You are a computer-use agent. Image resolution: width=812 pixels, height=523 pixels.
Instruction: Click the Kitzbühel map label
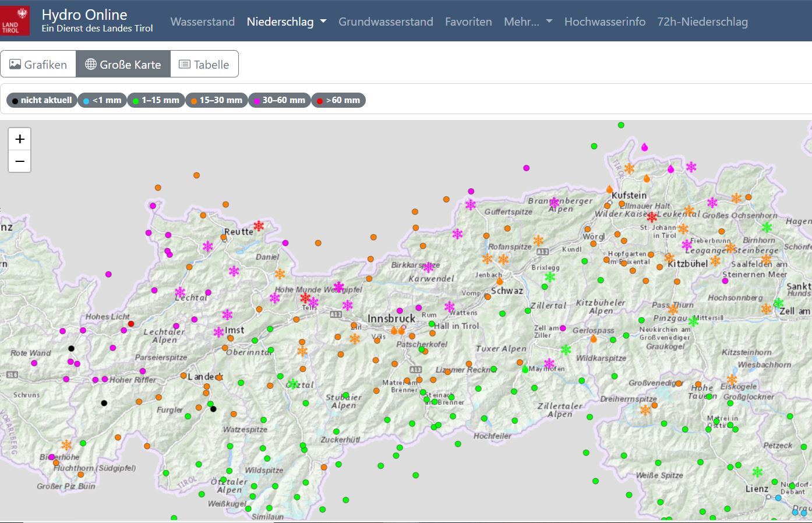pos(687,263)
